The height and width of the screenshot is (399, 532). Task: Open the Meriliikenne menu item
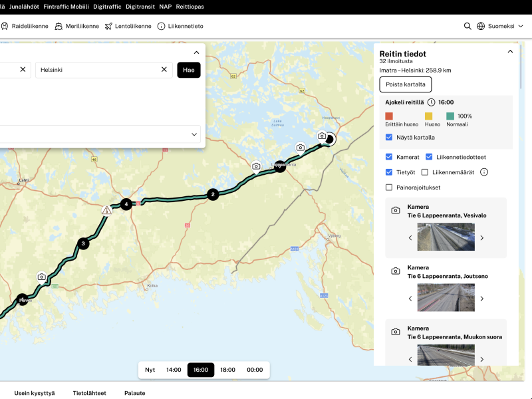[76, 26]
